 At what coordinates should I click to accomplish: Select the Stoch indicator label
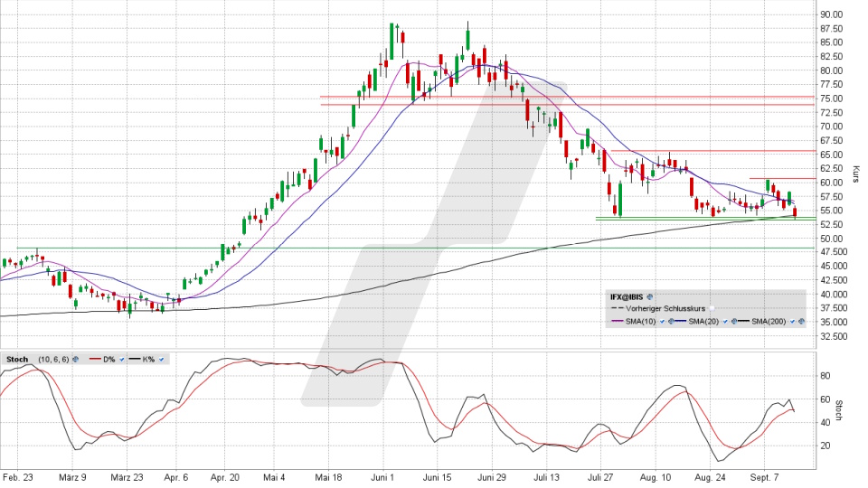[x=17, y=359]
